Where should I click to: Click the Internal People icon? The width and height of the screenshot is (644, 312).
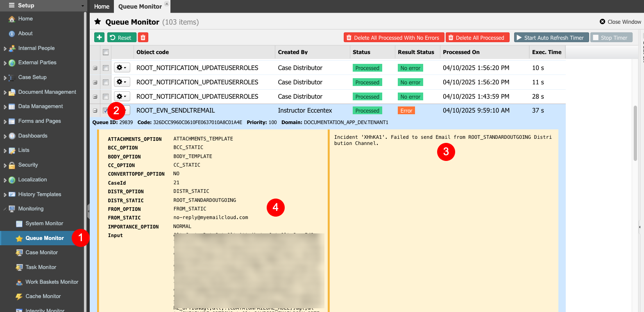(12, 48)
